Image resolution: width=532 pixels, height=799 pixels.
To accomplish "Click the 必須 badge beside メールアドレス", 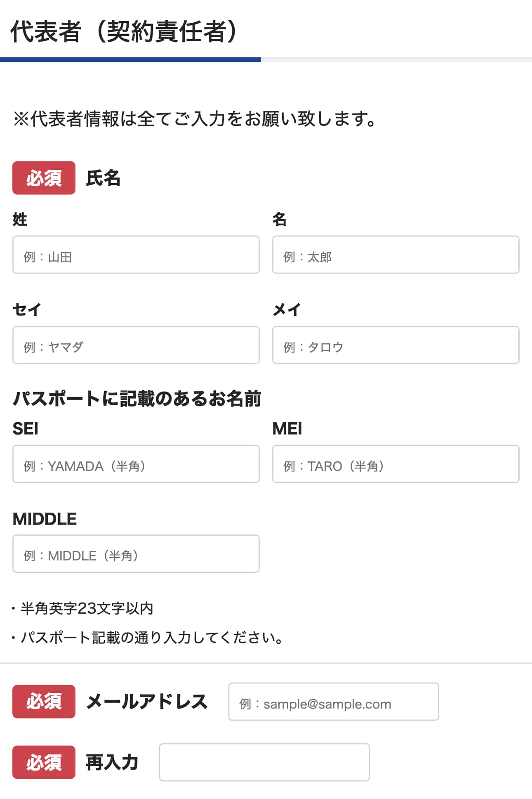I will 44,702.
